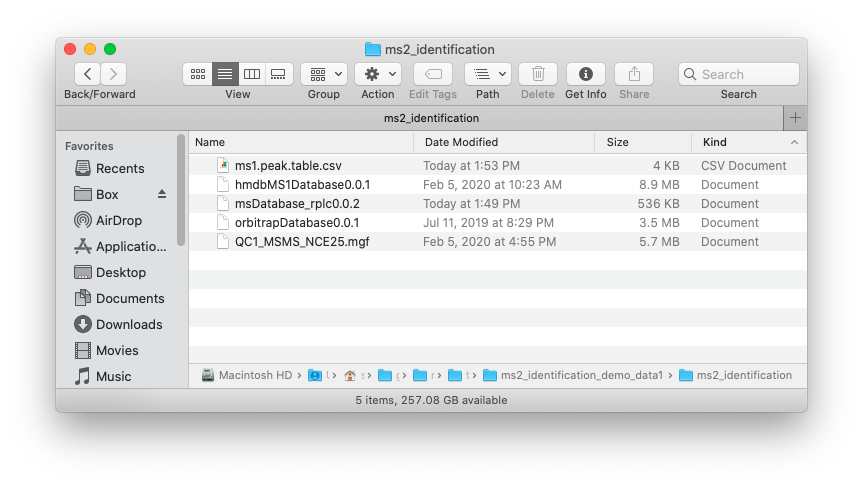The width and height of the screenshot is (863, 486).
Task: Open Music in sidebar
Action: 103,376
